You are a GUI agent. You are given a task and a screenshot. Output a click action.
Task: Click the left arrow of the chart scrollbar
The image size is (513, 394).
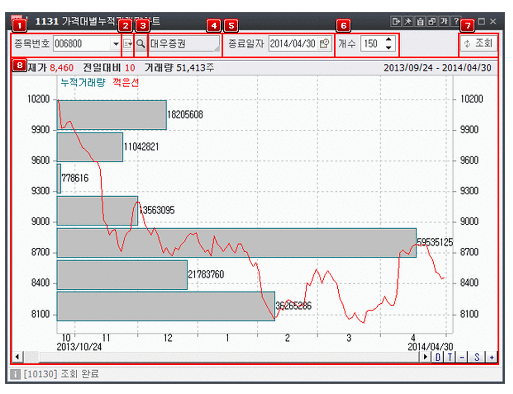(x=17, y=357)
